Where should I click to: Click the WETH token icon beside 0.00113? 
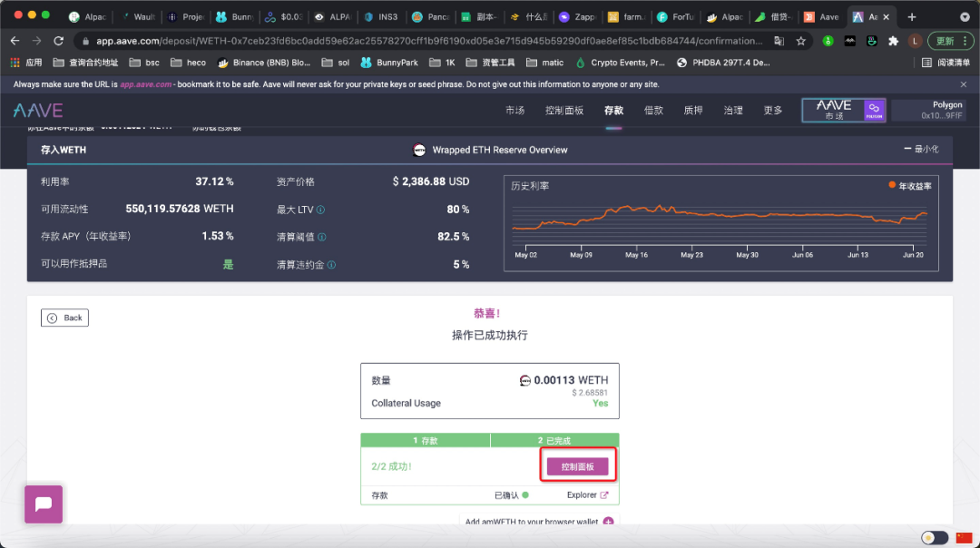524,380
